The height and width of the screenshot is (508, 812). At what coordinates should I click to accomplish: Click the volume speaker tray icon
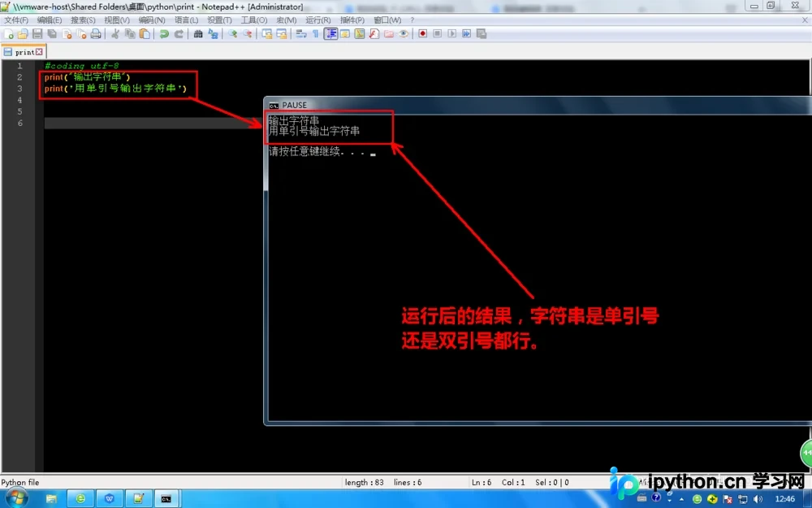tap(758, 499)
